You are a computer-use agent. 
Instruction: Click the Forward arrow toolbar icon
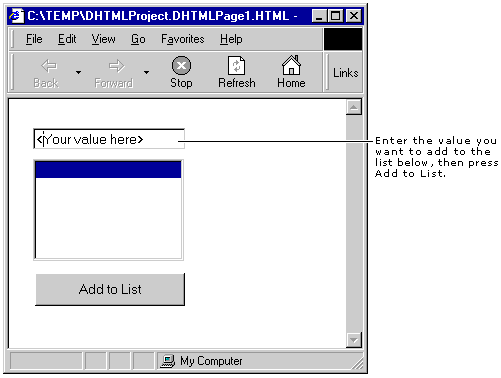[x=116, y=66]
